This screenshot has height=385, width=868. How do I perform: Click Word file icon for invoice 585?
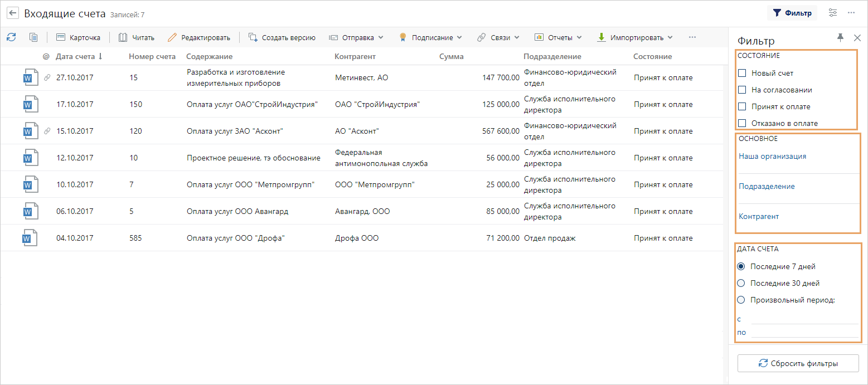[30, 238]
